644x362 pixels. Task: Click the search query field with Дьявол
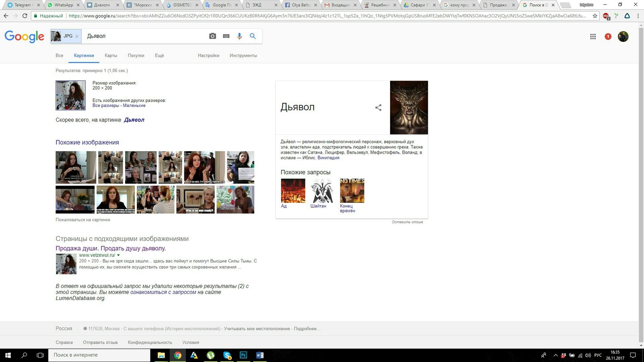pyautogui.click(x=145, y=36)
